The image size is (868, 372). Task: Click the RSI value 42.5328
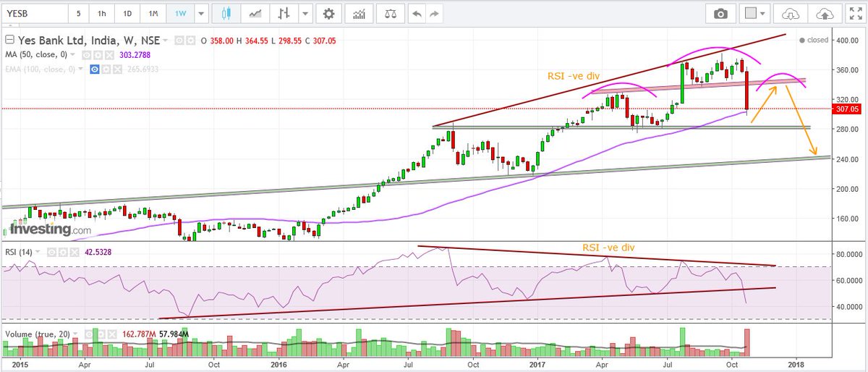click(98, 252)
